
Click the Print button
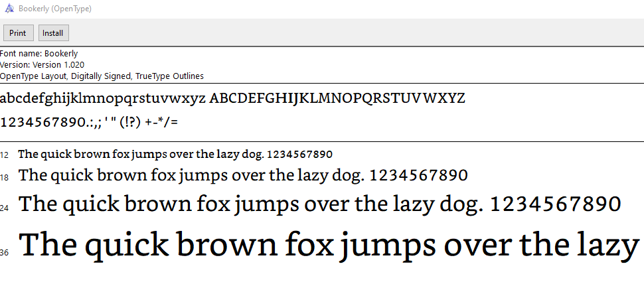pyautogui.click(x=18, y=33)
